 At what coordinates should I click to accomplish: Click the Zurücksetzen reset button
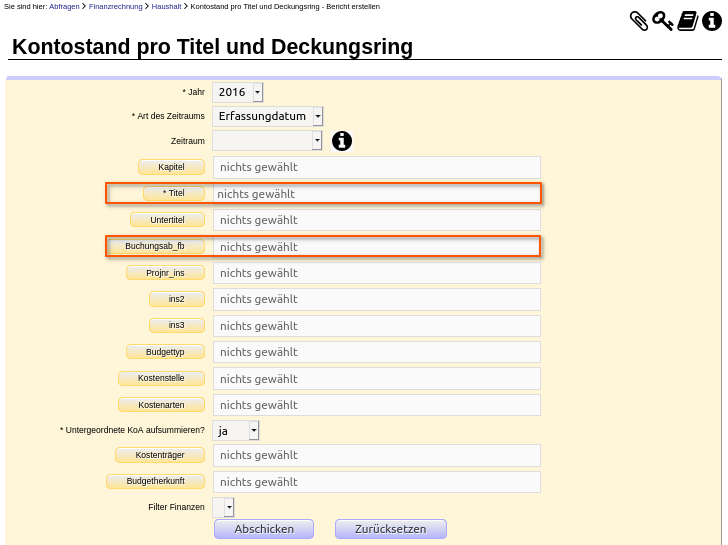pos(390,529)
